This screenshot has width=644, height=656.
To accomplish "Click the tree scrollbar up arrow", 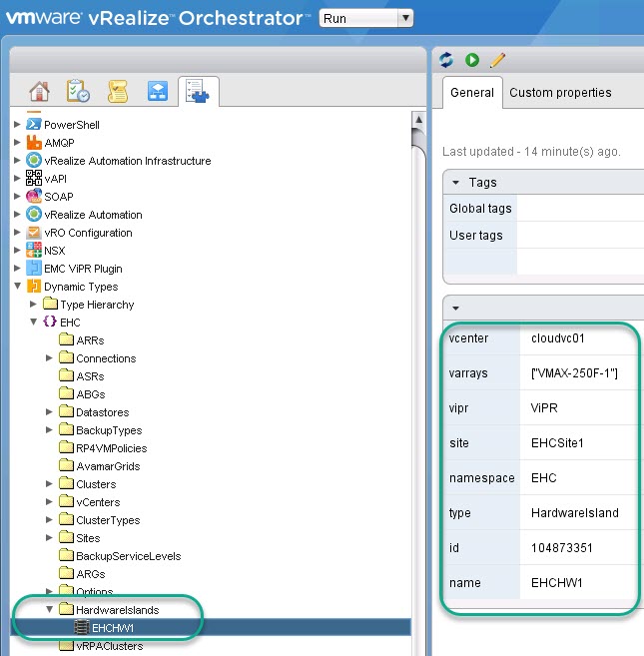I will click(x=419, y=121).
